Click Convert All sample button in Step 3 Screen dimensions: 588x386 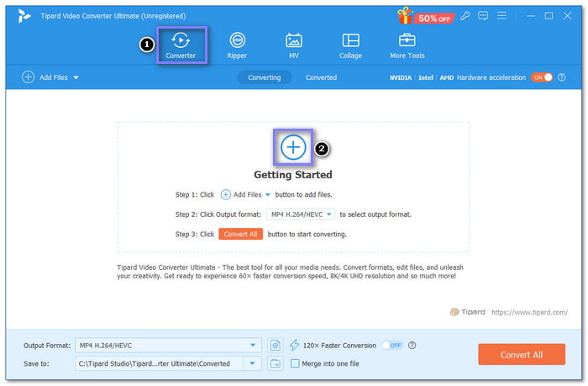pos(241,234)
